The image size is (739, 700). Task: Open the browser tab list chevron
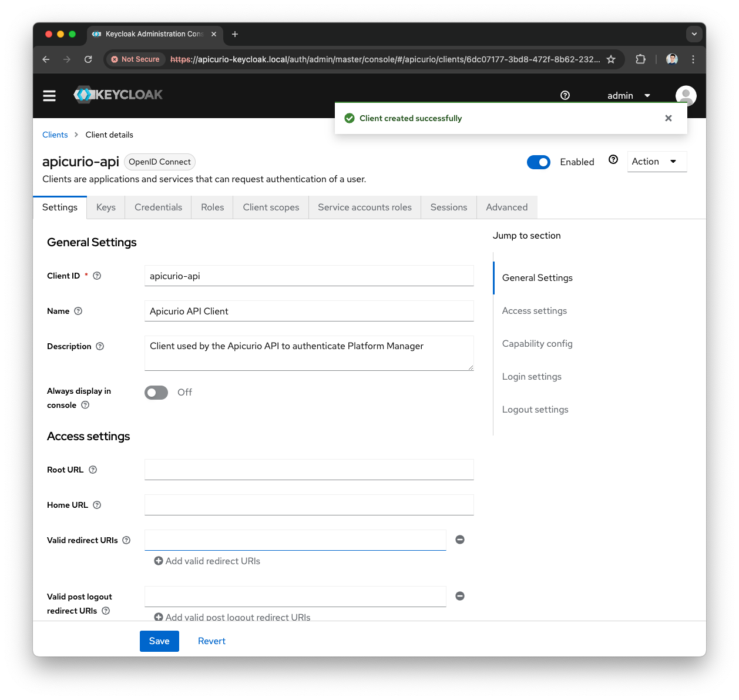pyautogui.click(x=694, y=34)
